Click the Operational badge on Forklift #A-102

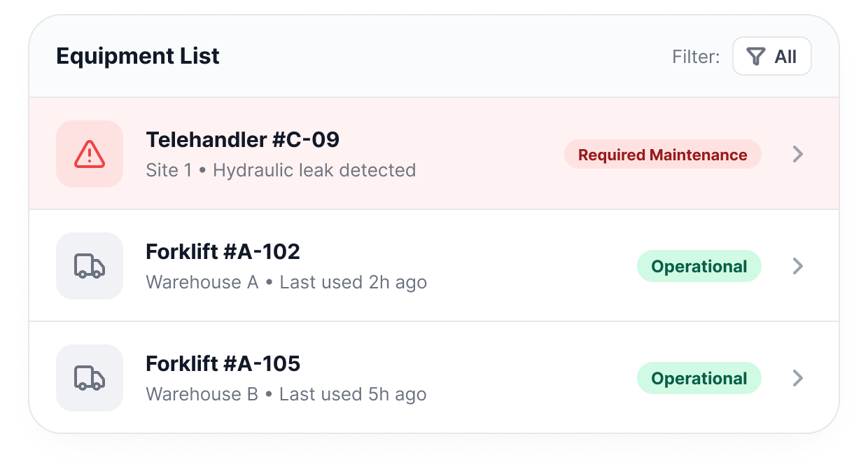(699, 267)
